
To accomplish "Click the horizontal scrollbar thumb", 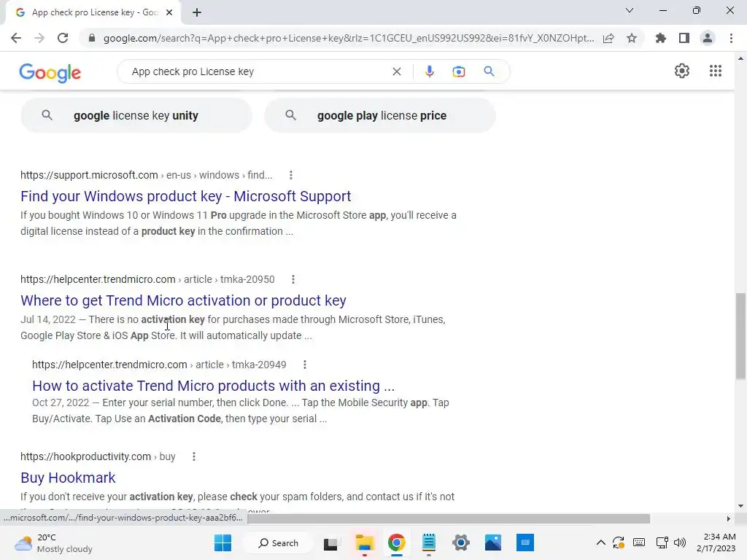I will tap(449, 518).
